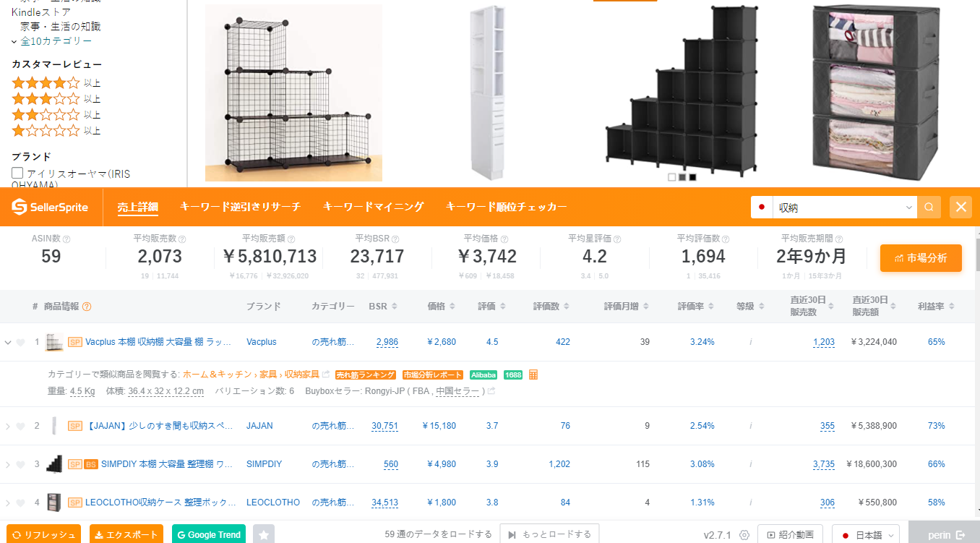Collapse the expanded Vacplus row
980x543 pixels.
[8, 343]
